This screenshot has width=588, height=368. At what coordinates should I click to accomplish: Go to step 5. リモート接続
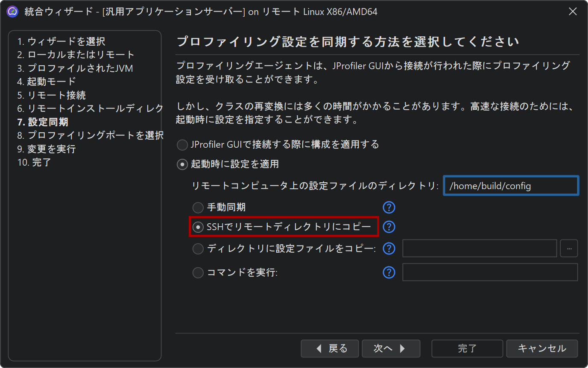click(x=52, y=95)
